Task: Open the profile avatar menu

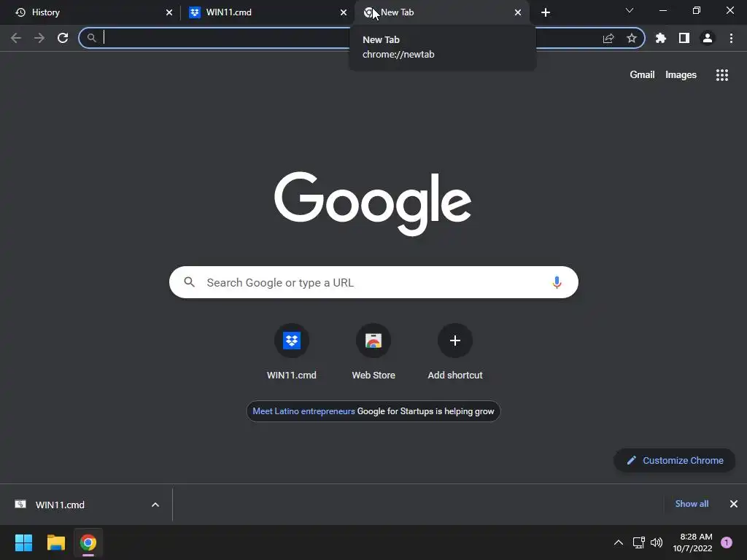Action: pos(708,38)
